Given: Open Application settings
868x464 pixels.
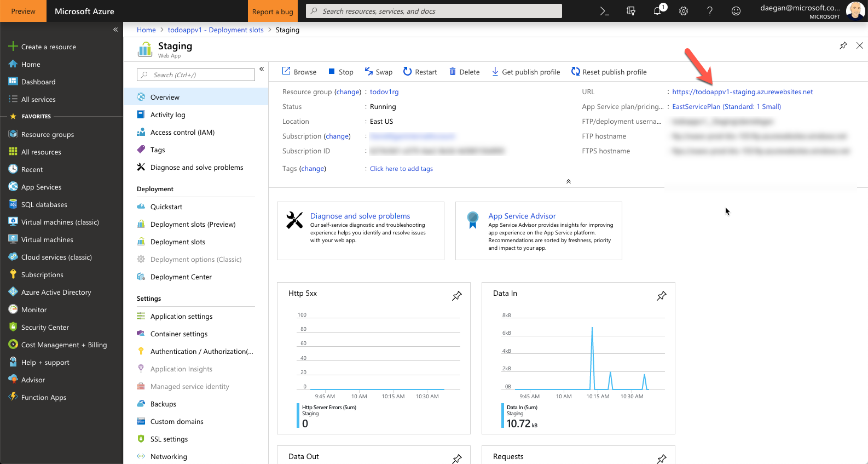Looking at the screenshot, I should [x=196, y=316].
